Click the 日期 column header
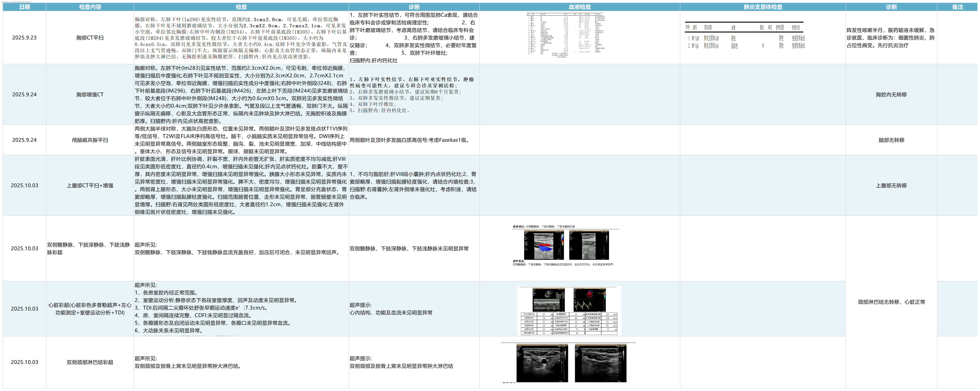 (x=24, y=7)
